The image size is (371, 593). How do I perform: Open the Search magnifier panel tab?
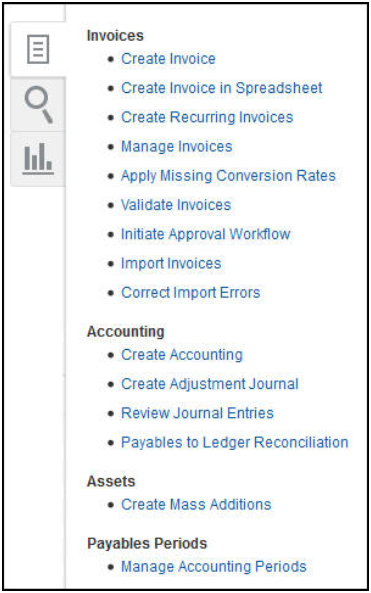coord(38,104)
